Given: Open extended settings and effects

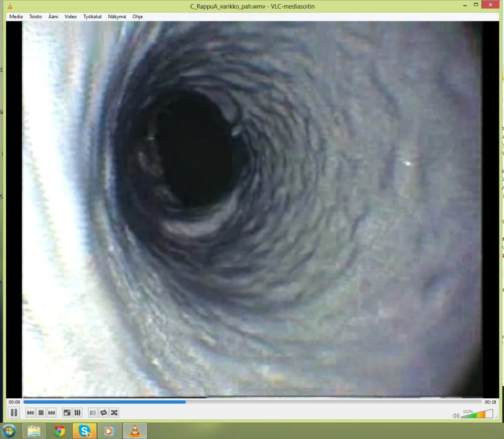Looking at the screenshot, I should 78,413.
